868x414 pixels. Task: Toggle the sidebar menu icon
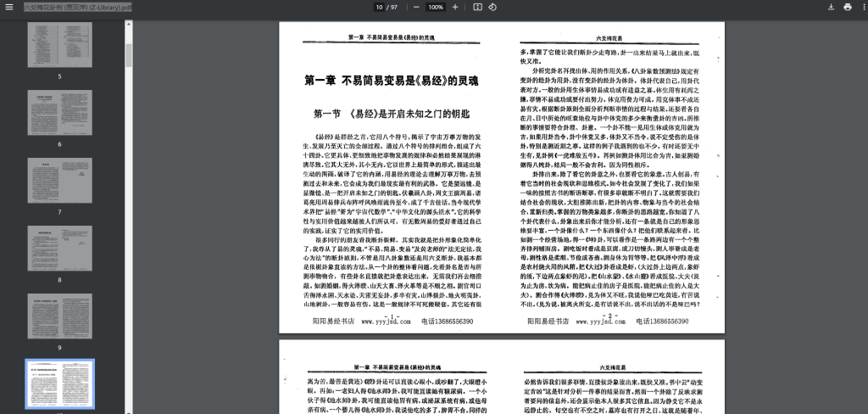click(x=8, y=7)
